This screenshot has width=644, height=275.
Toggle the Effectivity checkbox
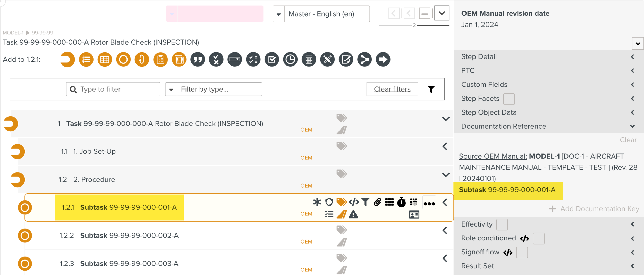pos(502,224)
